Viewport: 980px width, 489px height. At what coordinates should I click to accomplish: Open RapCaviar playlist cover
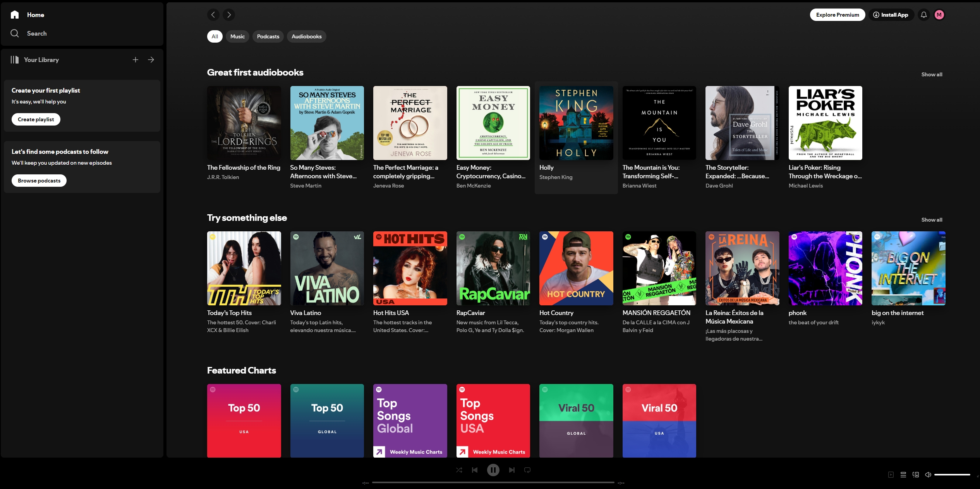[493, 268]
